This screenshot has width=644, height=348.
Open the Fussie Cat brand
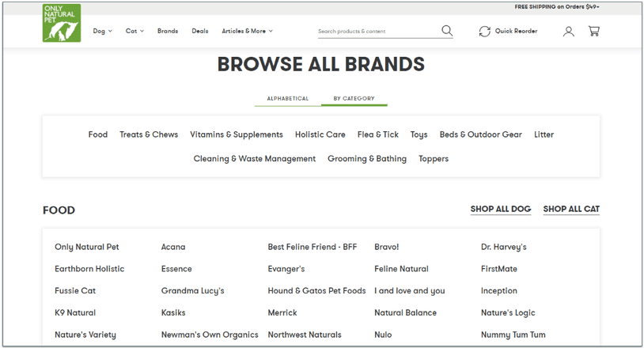[x=75, y=290]
